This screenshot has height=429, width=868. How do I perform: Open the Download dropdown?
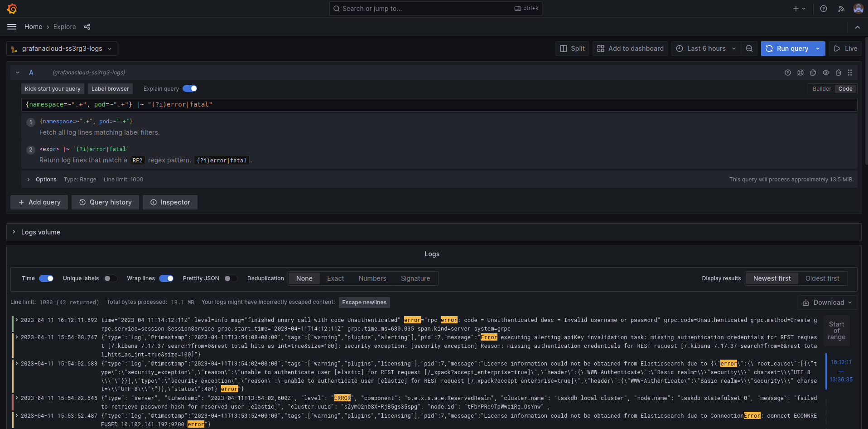tap(827, 302)
